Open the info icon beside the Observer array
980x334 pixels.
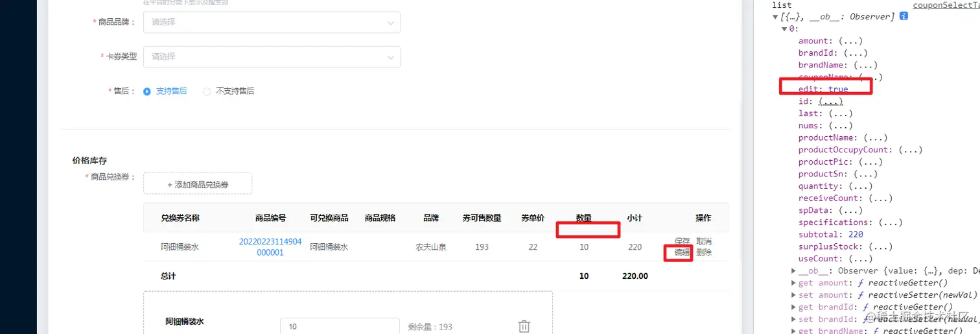pyautogui.click(x=904, y=16)
